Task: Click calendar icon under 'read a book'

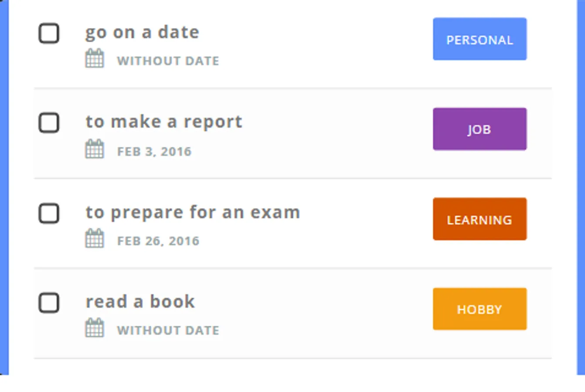Action: pos(95,328)
